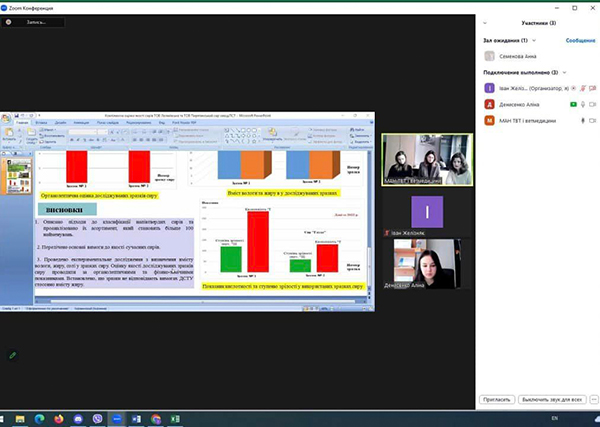Image resolution: width=600 pixels, height=427 pixels.
Task: Toggle microphone for 'МАН ТВТ і ветмедицини'
Action: (583, 121)
